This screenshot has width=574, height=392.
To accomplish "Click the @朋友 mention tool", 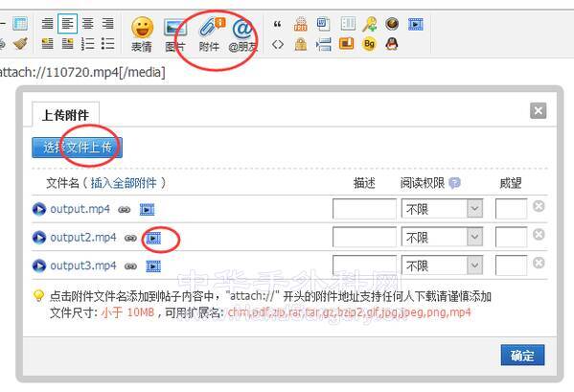I will [x=242, y=35].
